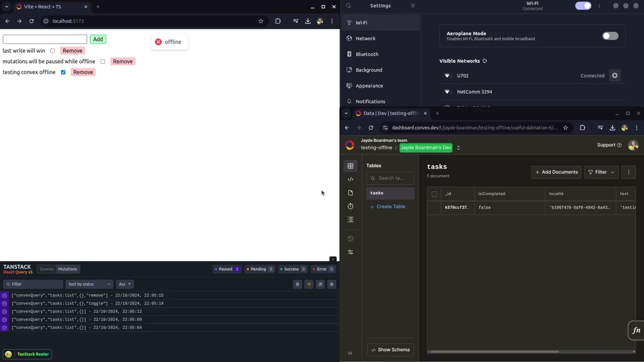Open the Files icon in Convex sidebar
Viewport: 644px width, 362px height.
click(351, 193)
